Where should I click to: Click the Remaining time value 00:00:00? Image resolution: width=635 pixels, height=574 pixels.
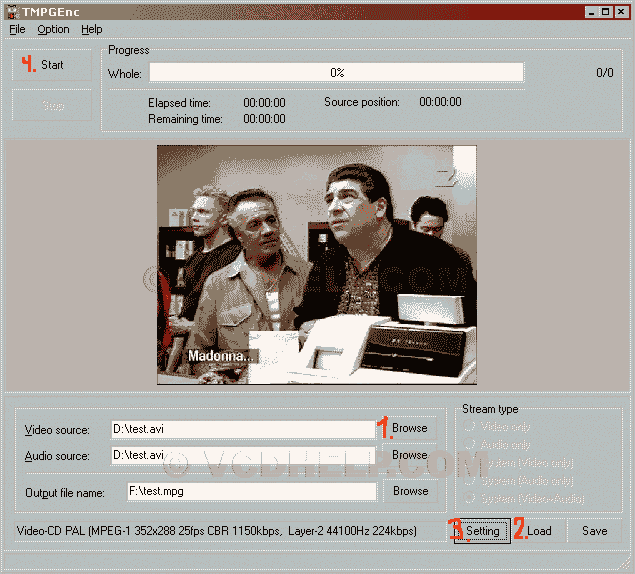tap(264, 119)
